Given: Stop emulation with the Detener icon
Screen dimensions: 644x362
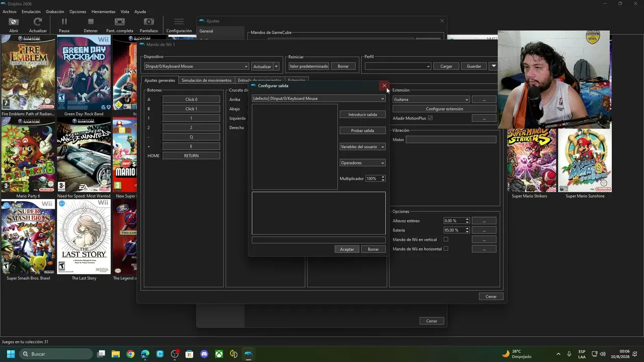Looking at the screenshot, I should (x=91, y=22).
